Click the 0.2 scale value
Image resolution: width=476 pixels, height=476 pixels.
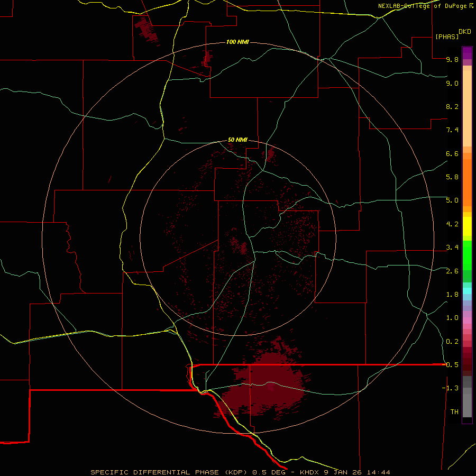coord(452,342)
